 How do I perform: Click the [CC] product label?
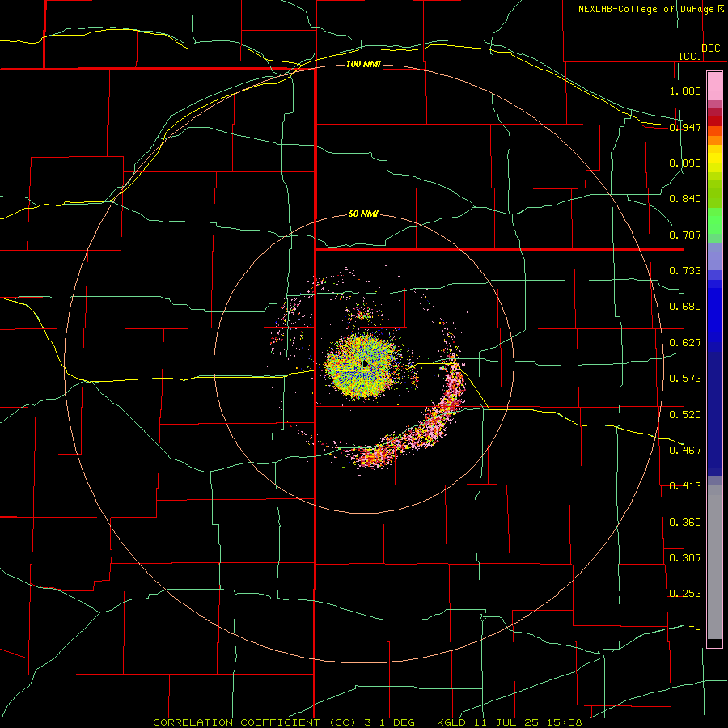tap(691, 56)
